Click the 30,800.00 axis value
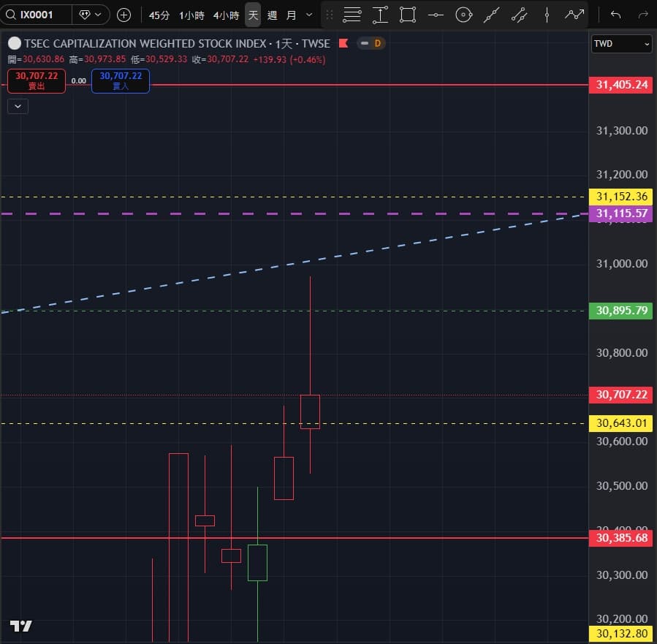Screen dimensions: 657x644 pos(622,353)
